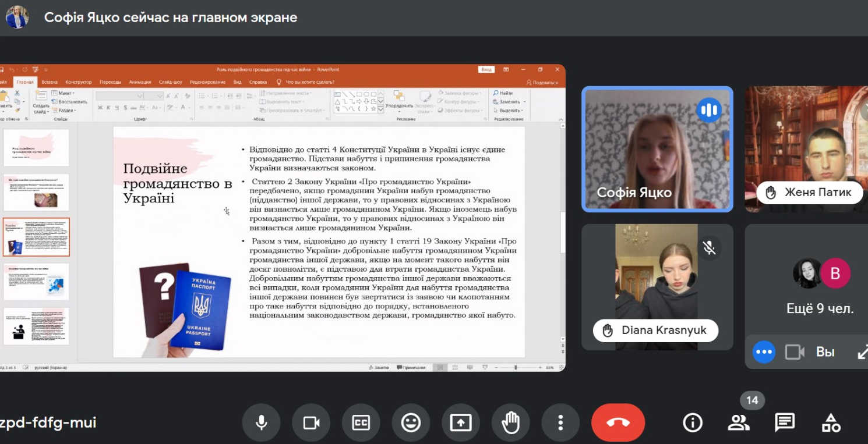Select Софія Яцко's video tile
This screenshot has height=444, width=868.
click(657, 149)
